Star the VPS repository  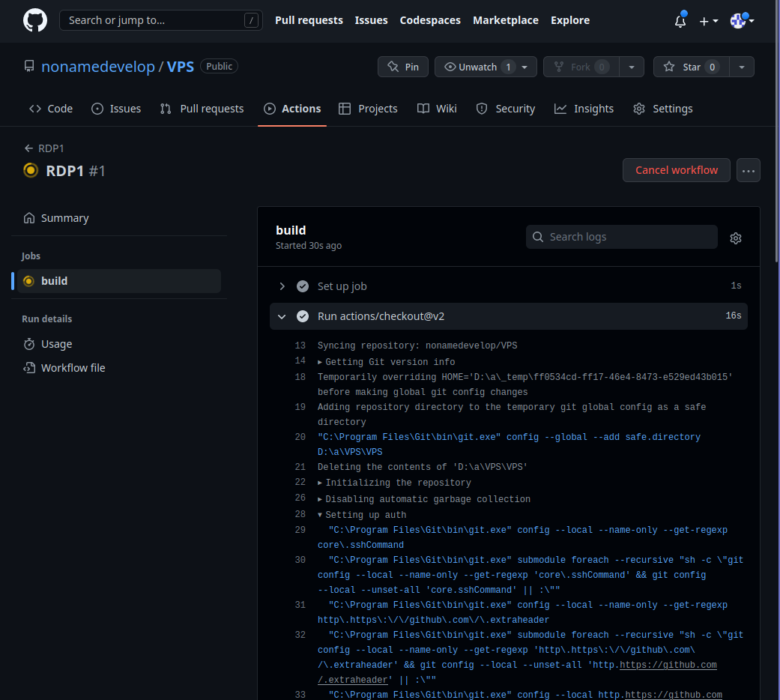click(691, 67)
